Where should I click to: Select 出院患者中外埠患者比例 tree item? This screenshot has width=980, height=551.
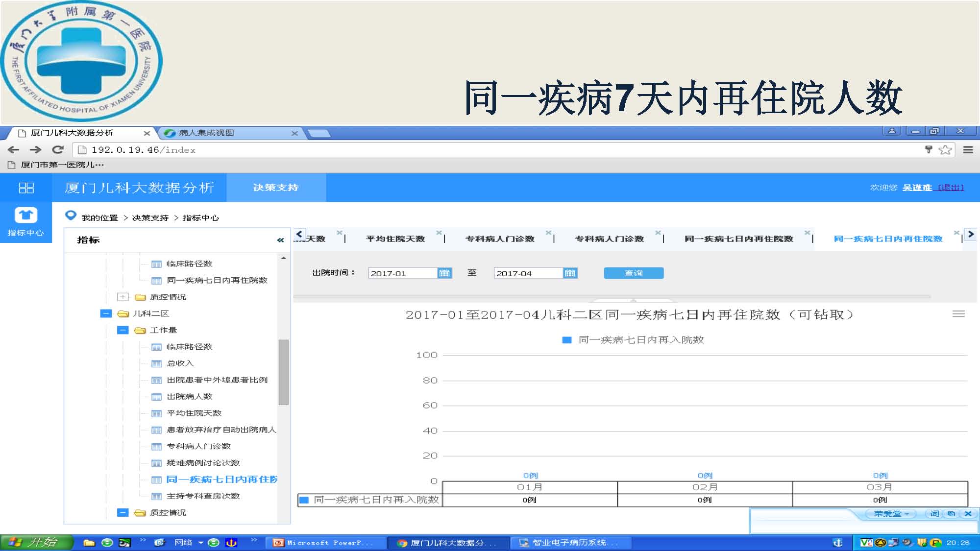tap(217, 380)
